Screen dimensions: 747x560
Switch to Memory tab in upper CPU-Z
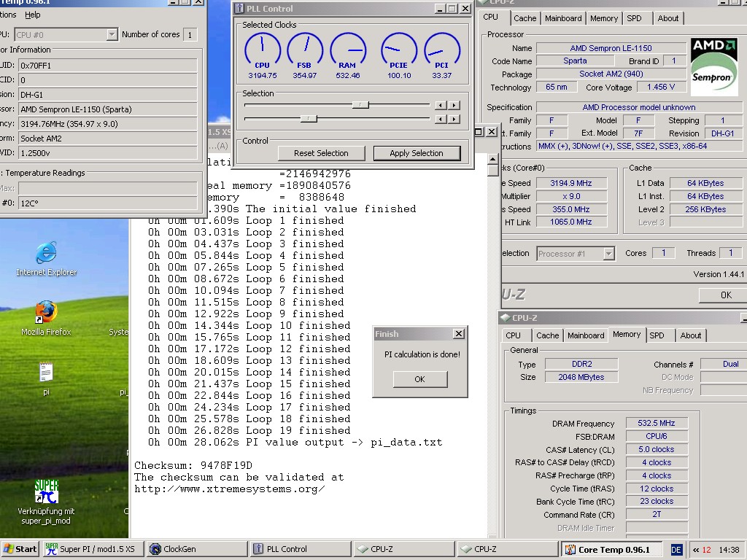click(603, 18)
